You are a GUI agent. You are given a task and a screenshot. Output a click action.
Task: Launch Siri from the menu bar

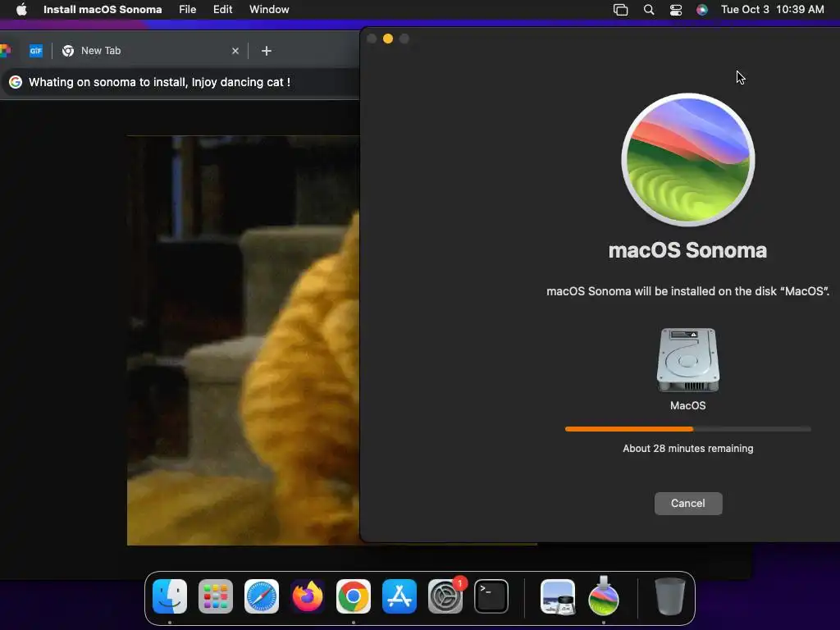point(702,10)
